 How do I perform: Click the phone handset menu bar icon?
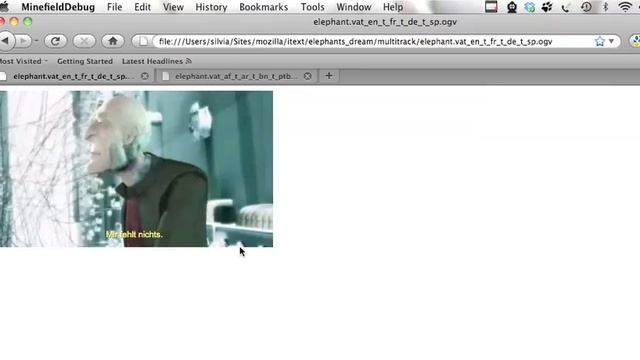(x=565, y=7)
